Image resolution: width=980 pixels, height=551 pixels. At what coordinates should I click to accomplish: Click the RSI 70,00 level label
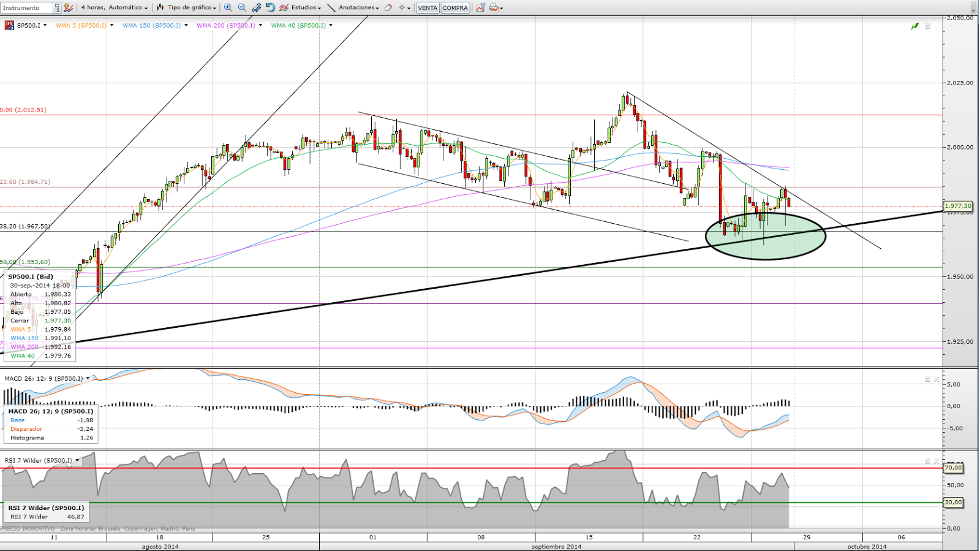[953, 468]
